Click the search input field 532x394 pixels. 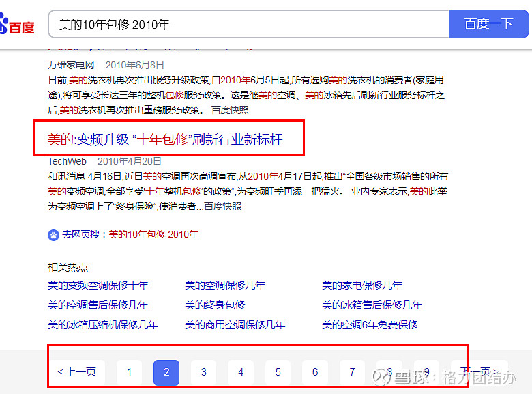tap(248, 24)
